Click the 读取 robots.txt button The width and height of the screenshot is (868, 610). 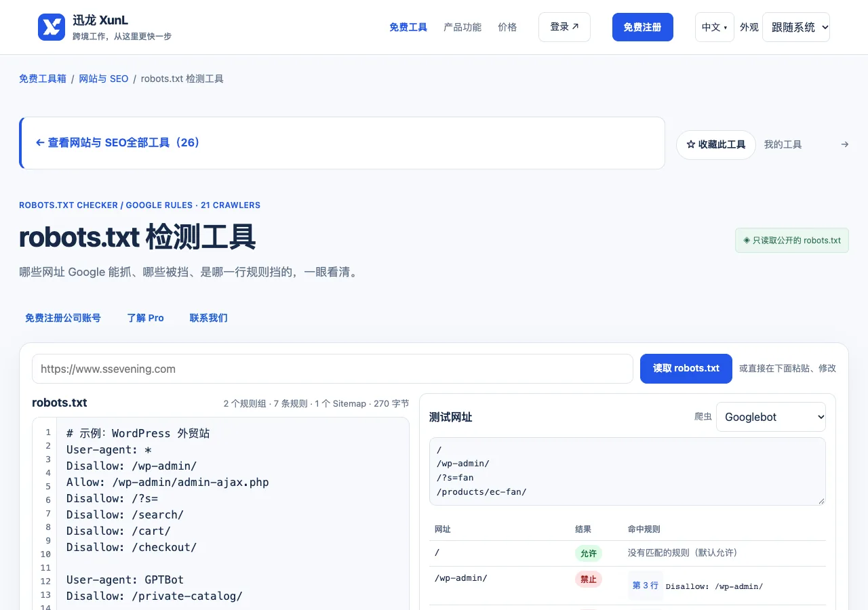point(686,368)
